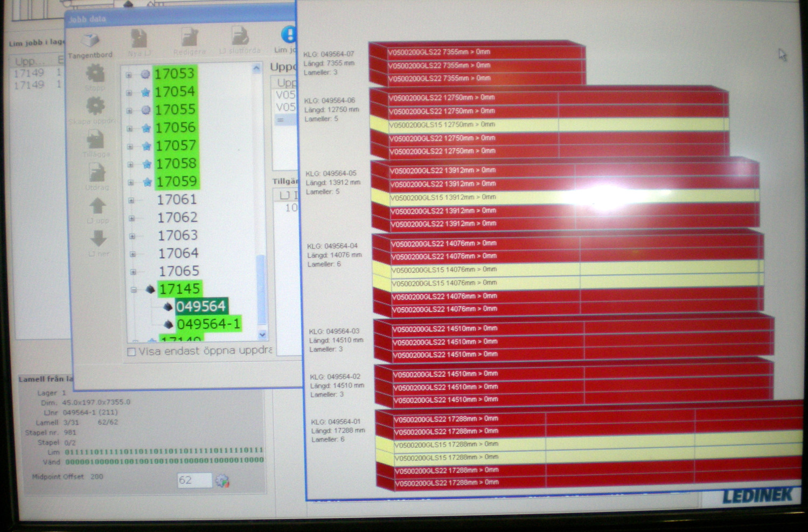Expand tree node 17061
808x532 pixels.
(131, 200)
